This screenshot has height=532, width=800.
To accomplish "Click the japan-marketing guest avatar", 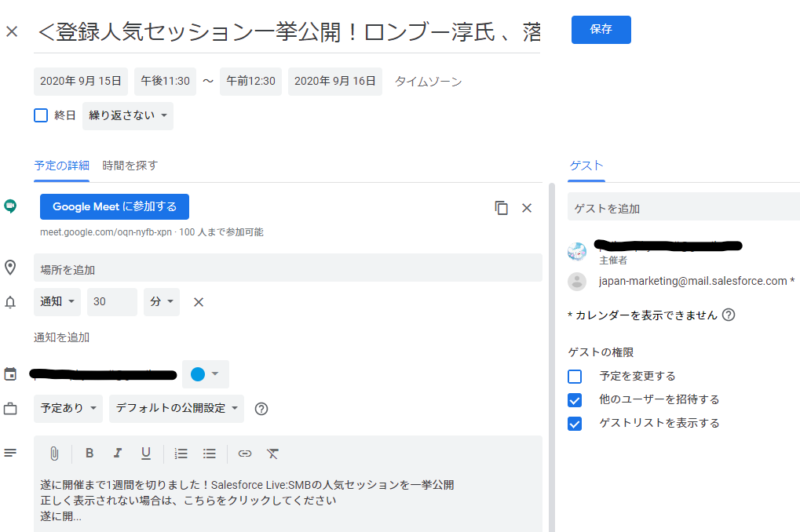I will click(x=577, y=282).
